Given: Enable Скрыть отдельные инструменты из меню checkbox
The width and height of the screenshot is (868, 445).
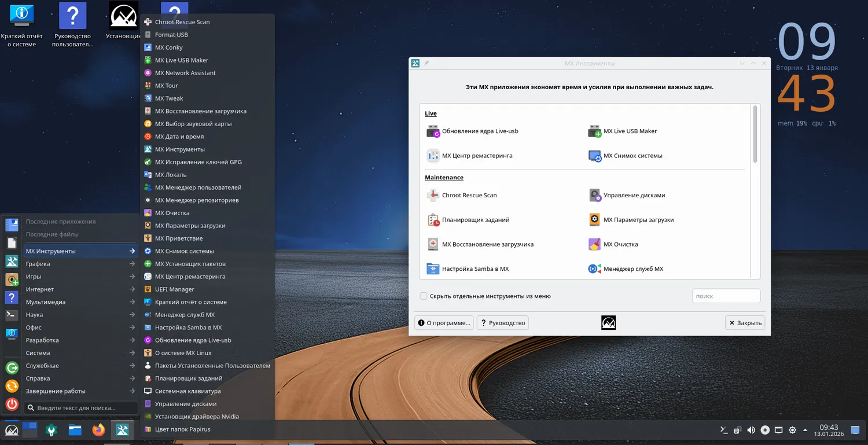Looking at the screenshot, I should (x=424, y=296).
